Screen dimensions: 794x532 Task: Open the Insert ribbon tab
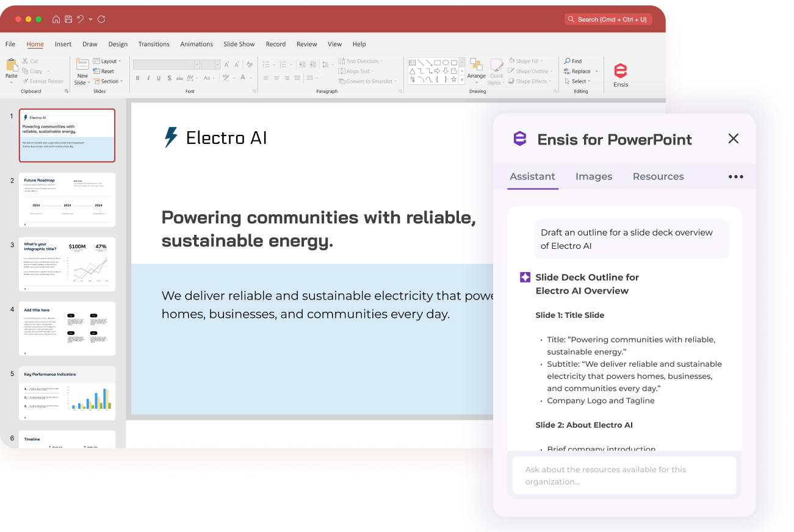pyautogui.click(x=63, y=44)
